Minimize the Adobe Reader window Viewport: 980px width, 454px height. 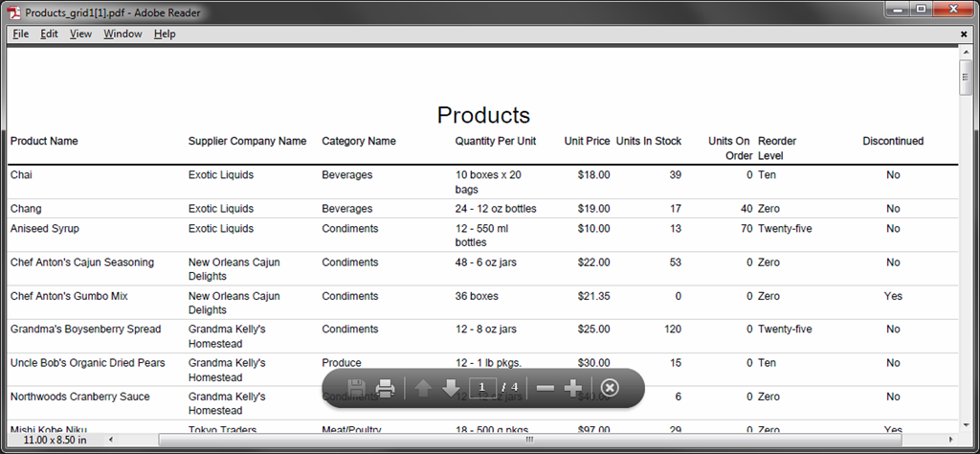[899, 10]
